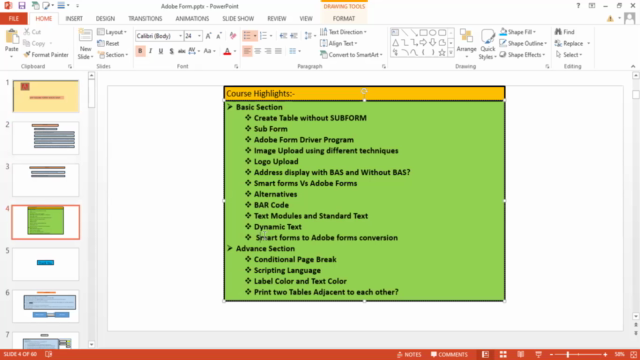Start Slide Show from the status bar icon
640x360 pixels.
(538, 354)
